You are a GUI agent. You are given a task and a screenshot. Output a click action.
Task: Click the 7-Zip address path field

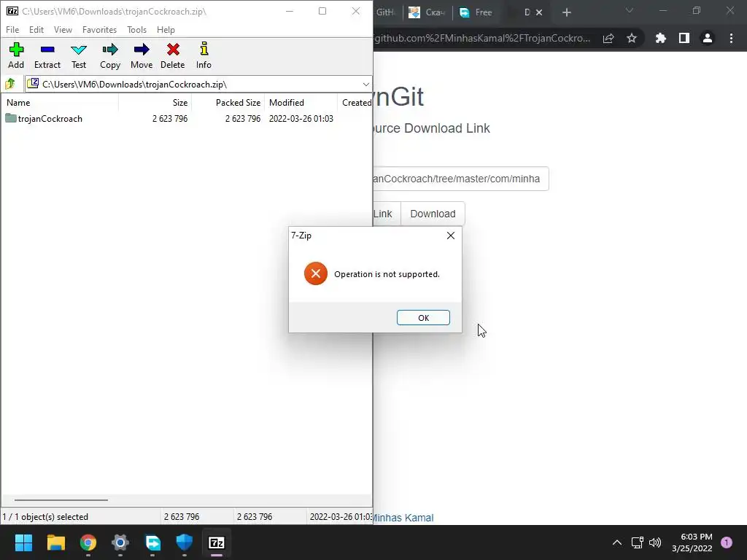point(198,85)
